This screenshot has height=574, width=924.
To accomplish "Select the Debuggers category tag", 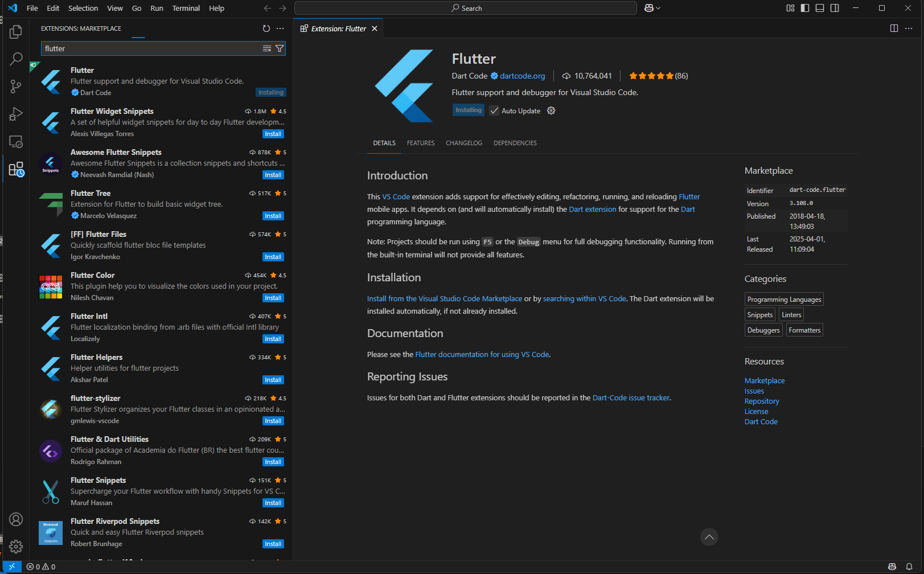I will point(763,330).
